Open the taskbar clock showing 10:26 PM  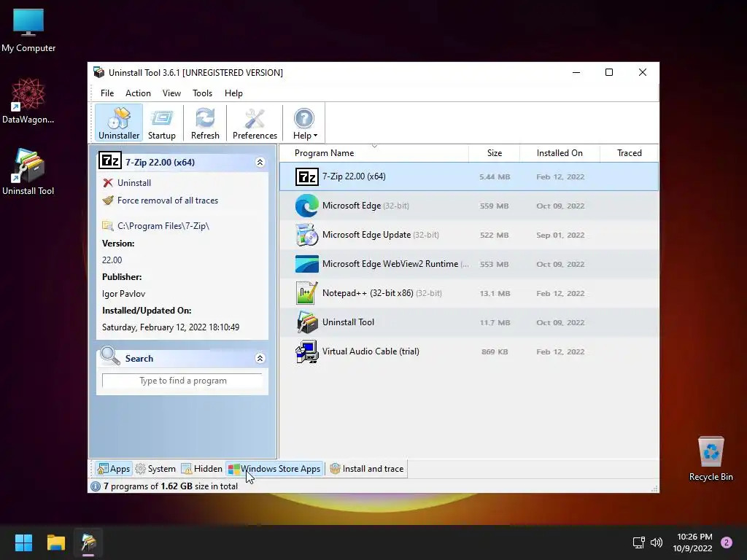(x=693, y=542)
